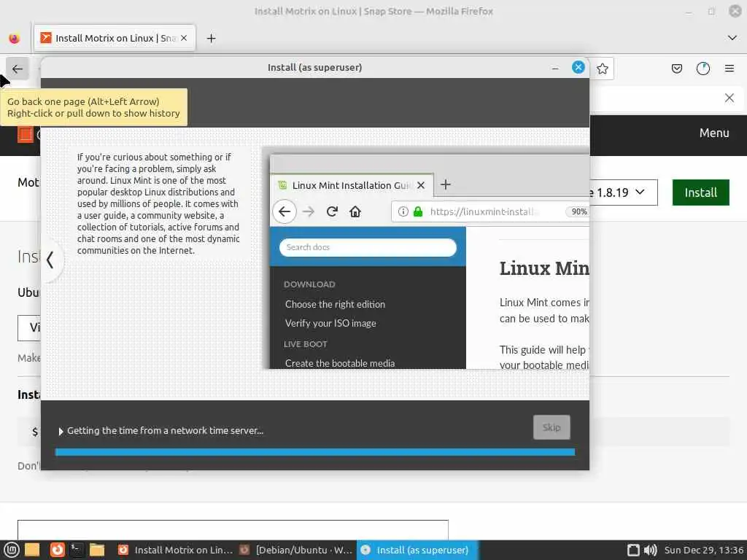Click the Skip button in installer
Viewport: 747px width, 560px height.
point(551,427)
